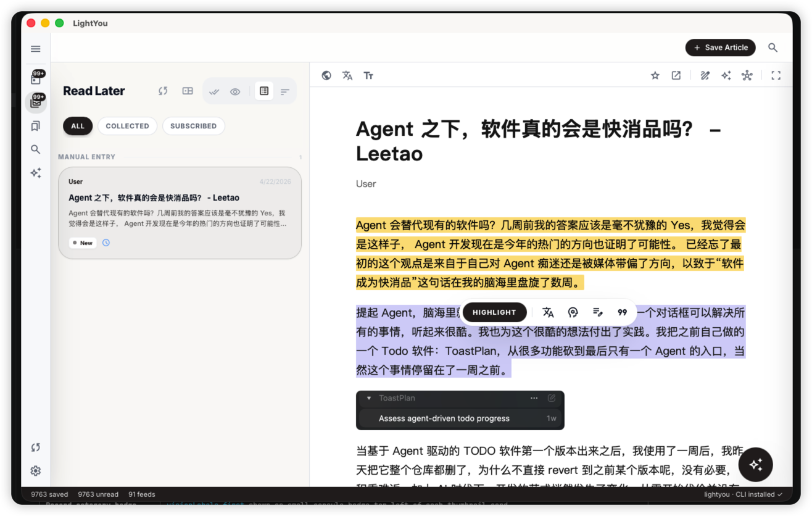Image resolution: width=812 pixels, height=516 pixels.
Task: Click the User label on article card
Action: (75, 181)
